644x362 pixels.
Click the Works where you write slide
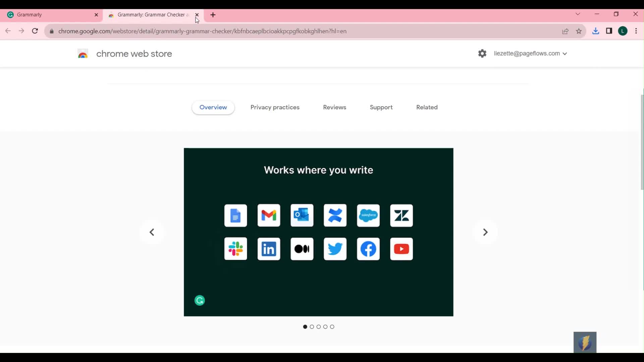pos(319,232)
